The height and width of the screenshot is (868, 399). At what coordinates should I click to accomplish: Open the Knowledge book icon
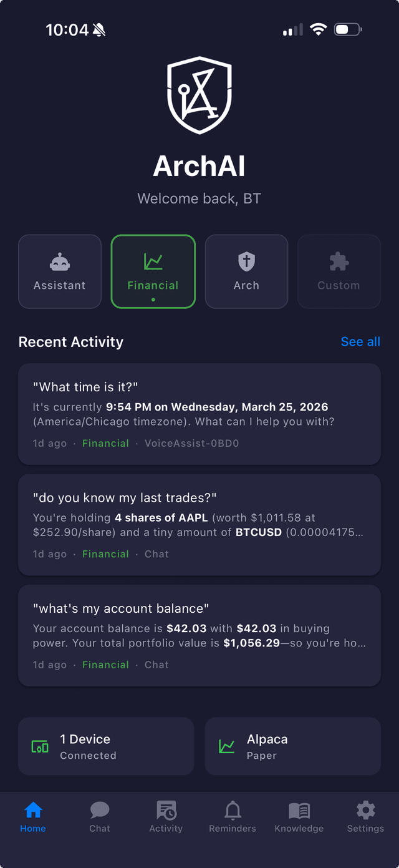(299, 810)
